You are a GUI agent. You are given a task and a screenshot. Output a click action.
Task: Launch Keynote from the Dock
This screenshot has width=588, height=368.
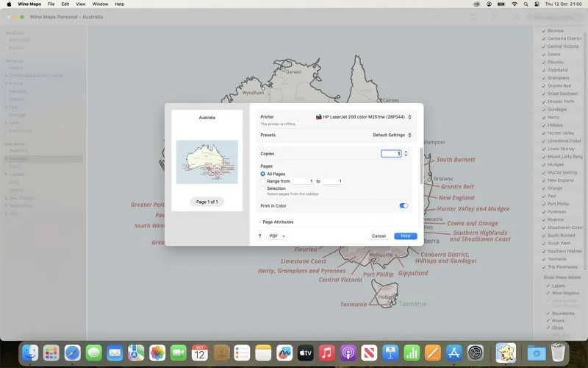[390, 353]
